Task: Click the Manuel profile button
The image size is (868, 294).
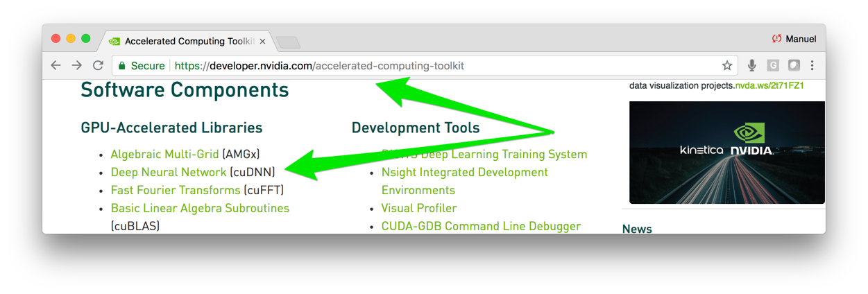Action: click(794, 39)
